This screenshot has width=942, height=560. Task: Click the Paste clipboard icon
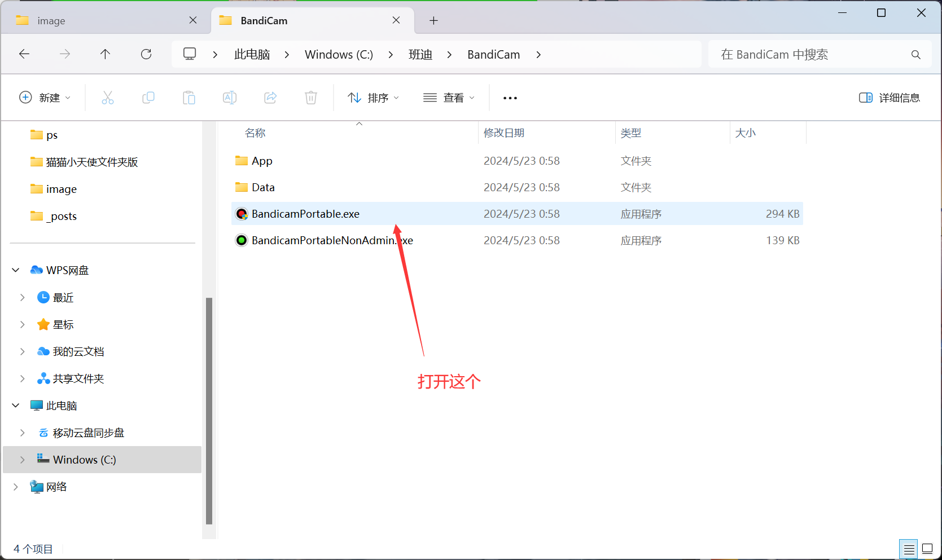tap(189, 98)
